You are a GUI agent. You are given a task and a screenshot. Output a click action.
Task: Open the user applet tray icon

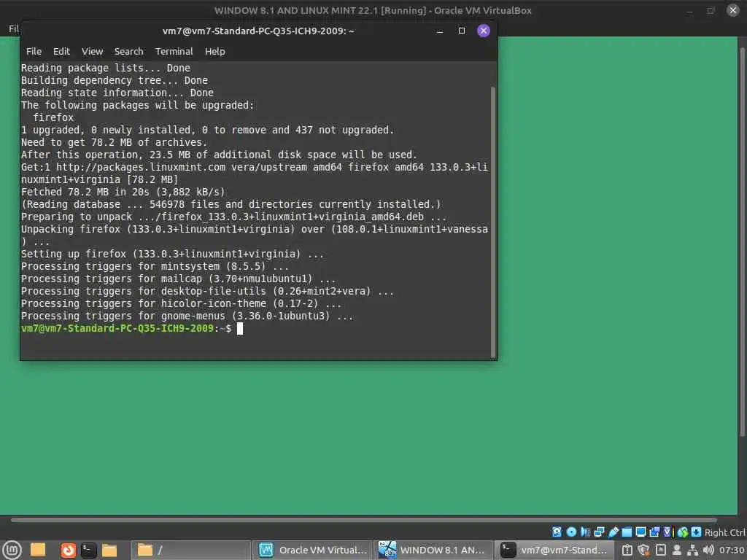pyautogui.click(x=676, y=550)
